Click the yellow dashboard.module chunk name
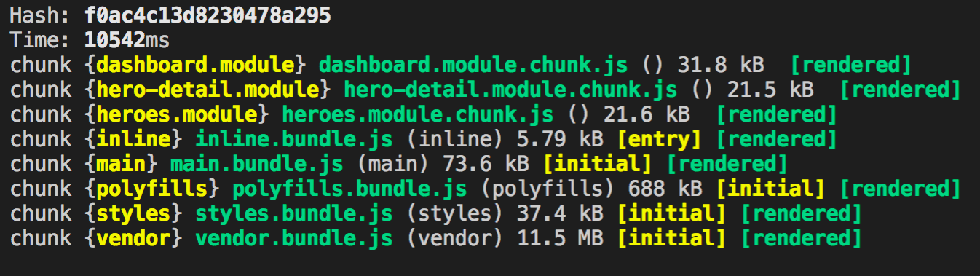Screen dimensions: 980x276 coord(196,65)
